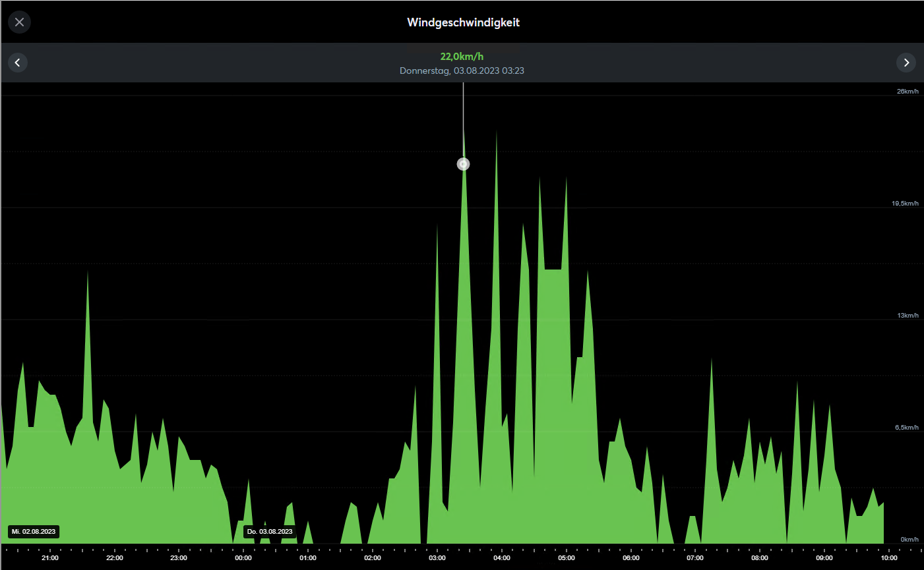This screenshot has width=924, height=570.
Task: Click the Do. 03.08.2023 date label
Action: [x=270, y=531]
